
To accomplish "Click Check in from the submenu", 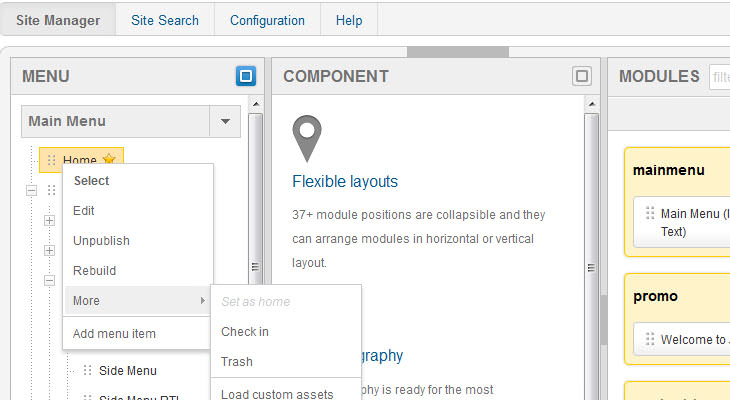I will [x=245, y=332].
